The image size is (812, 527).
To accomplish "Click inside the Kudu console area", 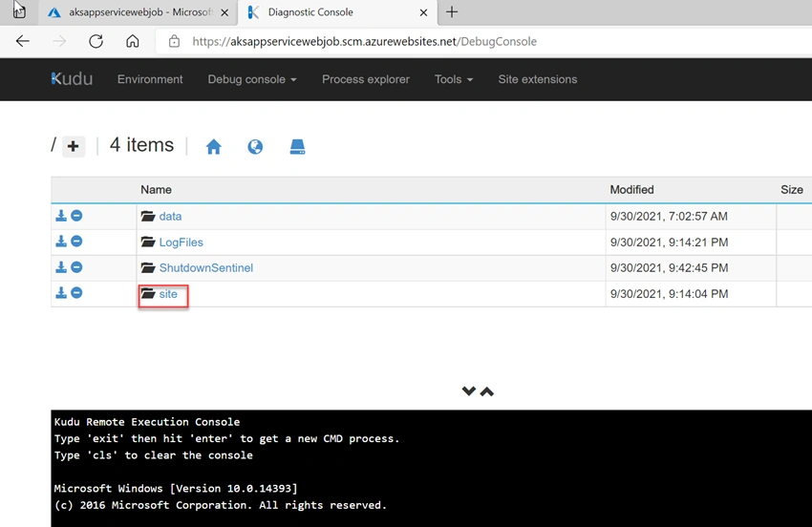I will coord(431,469).
